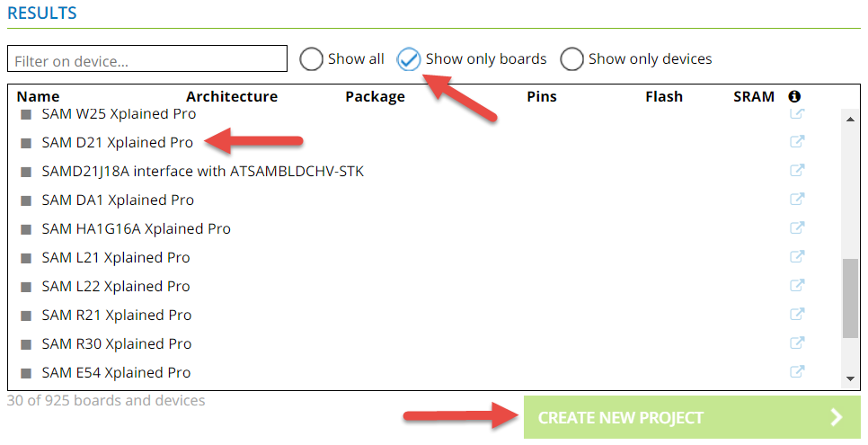Viewport: 868px width, 445px height.
Task: Open external link for SAM D21 Xplained Pro
Action: [x=796, y=141]
